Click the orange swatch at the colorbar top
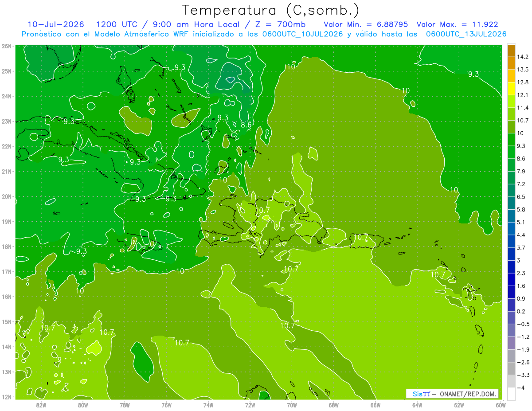The width and height of the screenshot is (532, 411). 511,51
